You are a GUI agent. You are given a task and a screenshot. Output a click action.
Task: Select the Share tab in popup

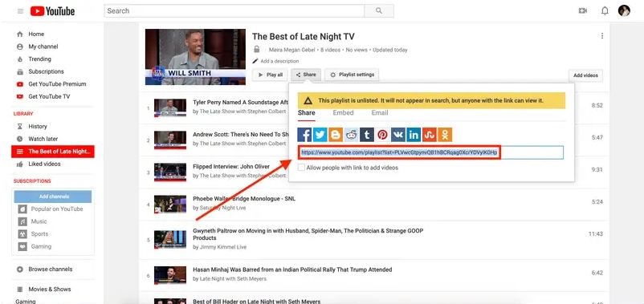307,113
